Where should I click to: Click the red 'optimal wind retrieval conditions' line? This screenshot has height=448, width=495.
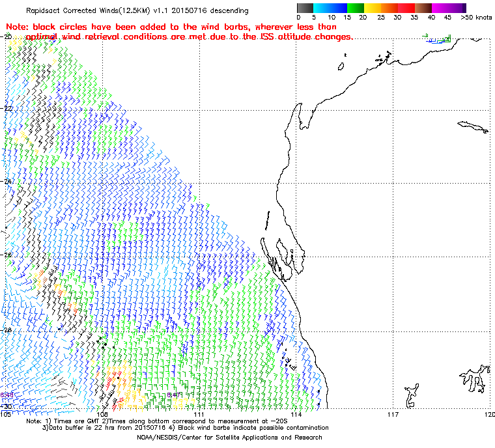(x=189, y=37)
